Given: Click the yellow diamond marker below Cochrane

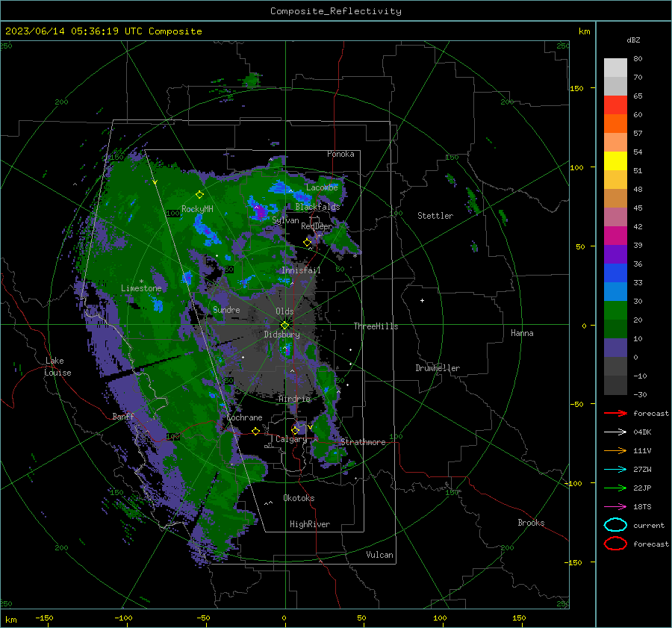Looking at the screenshot, I should click(x=255, y=431).
